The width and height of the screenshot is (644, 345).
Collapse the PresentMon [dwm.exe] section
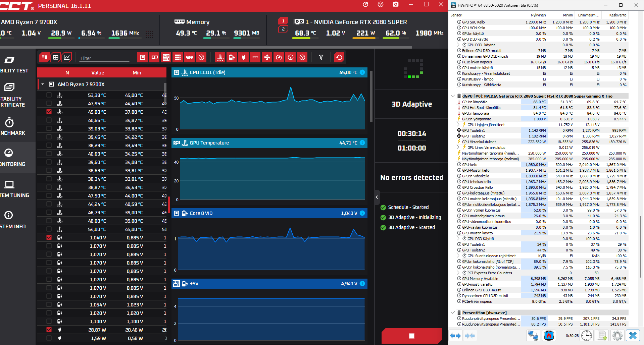pos(453,313)
